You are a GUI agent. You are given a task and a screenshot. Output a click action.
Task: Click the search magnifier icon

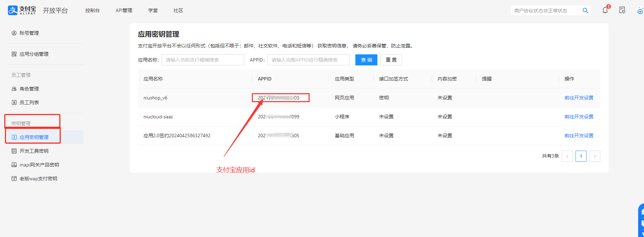[x=585, y=11]
